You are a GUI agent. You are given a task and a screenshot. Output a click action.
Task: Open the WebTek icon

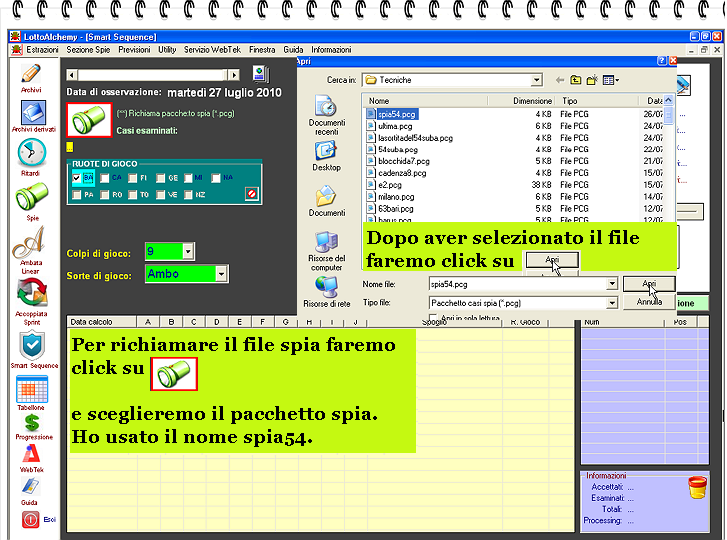tap(31, 454)
